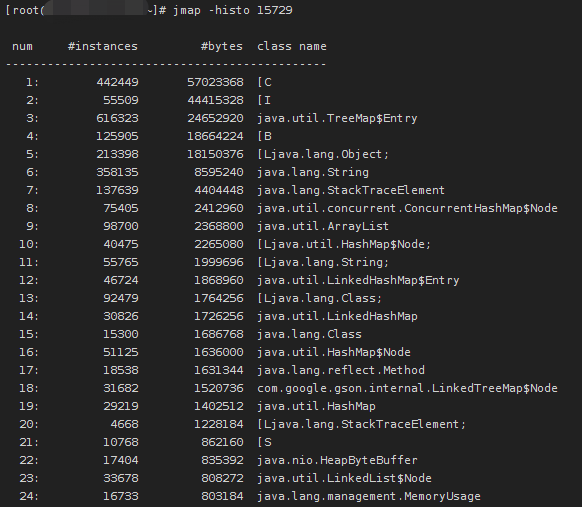Screen dimensions: 582x507
Task: Click byte value 1636000
Action: (219, 352)
